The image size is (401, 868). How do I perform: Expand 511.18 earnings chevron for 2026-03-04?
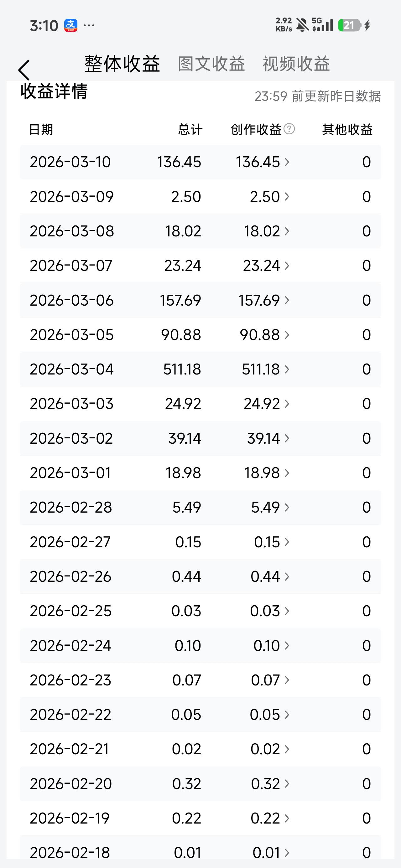(x=287, y=369)
